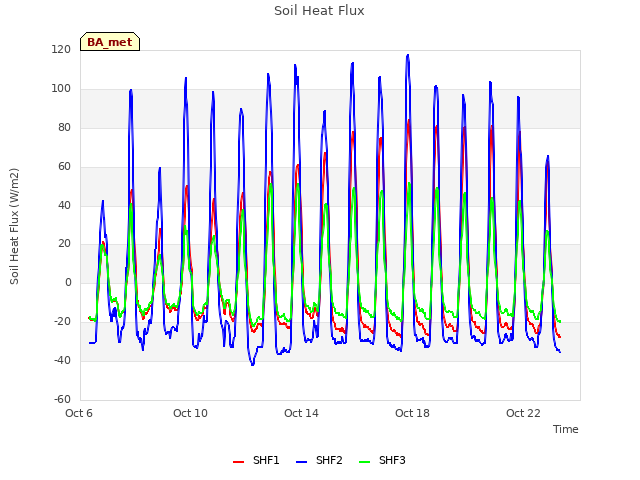Click the Time x-axis title
The width and height of the screenshot is (640, 480).
tap(566, 429)
